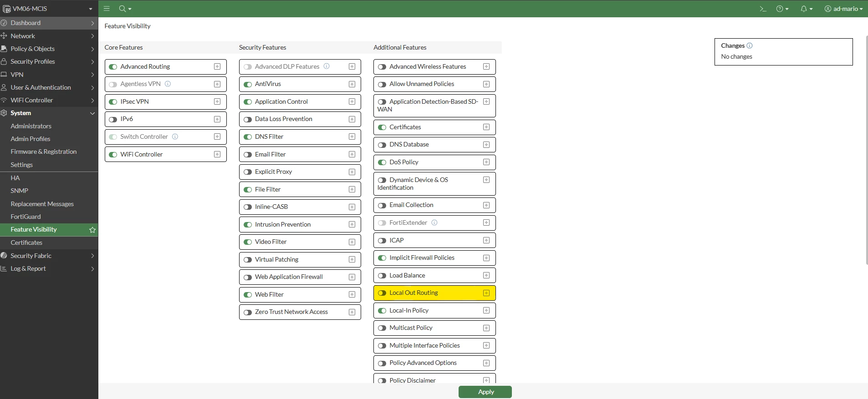
Task: Click the favorite star beside Feature Visibility
Action: click(x=92, y=230)
